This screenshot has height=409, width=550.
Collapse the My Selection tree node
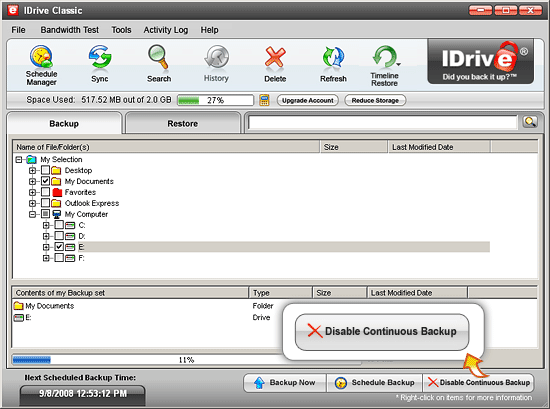tap(19, 160)
